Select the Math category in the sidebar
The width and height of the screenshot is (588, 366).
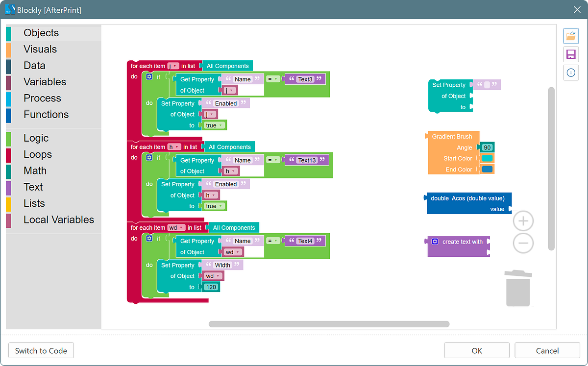pyautogui.click(x=35, y=171)
